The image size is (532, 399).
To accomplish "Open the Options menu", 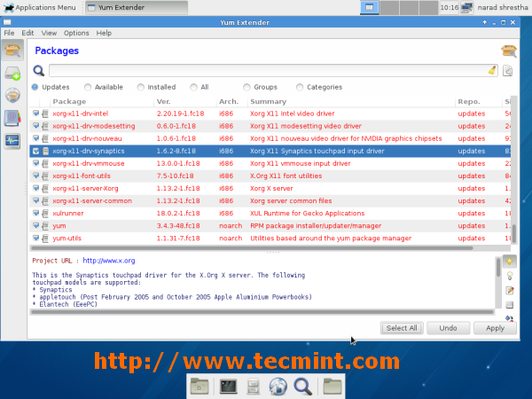I will tap(76, 33).
